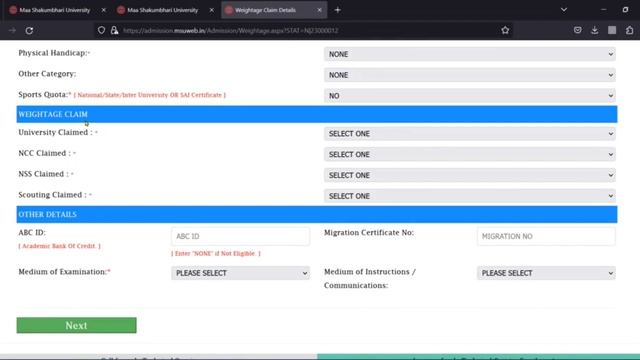Viewport: 640px width, 360px height.
Task: Click the National/State/Inter University OR SAI Certificate note
Action: click(149, 95)
